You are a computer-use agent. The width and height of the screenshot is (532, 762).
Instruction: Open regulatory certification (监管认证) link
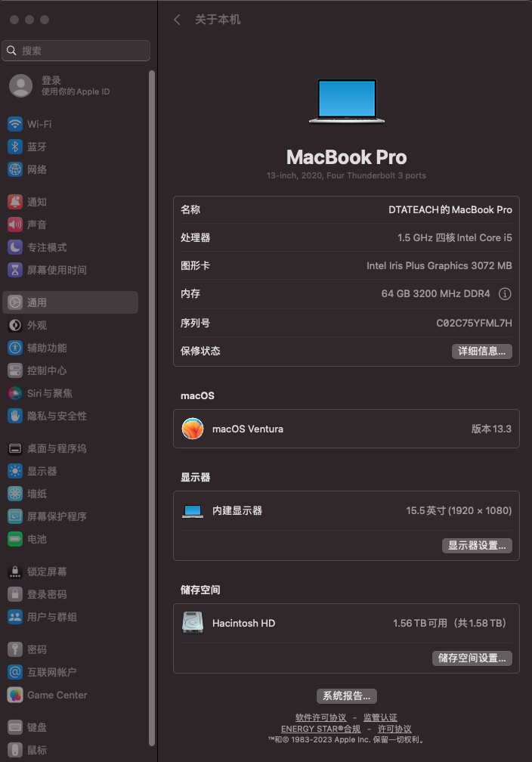click(380, 717)
